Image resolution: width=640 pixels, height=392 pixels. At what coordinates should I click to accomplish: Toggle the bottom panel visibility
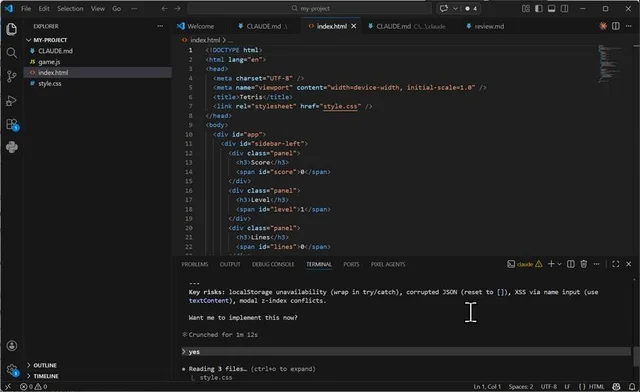click(x=551, y=9)
